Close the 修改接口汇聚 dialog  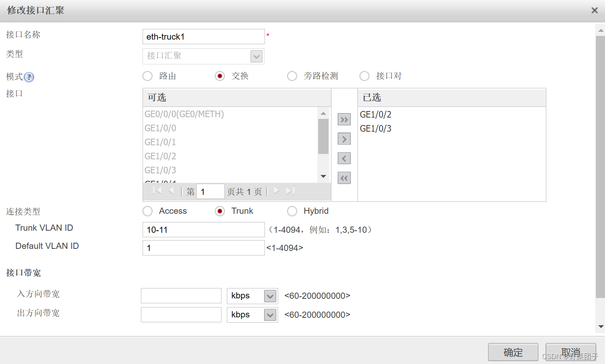coord(595,10)
